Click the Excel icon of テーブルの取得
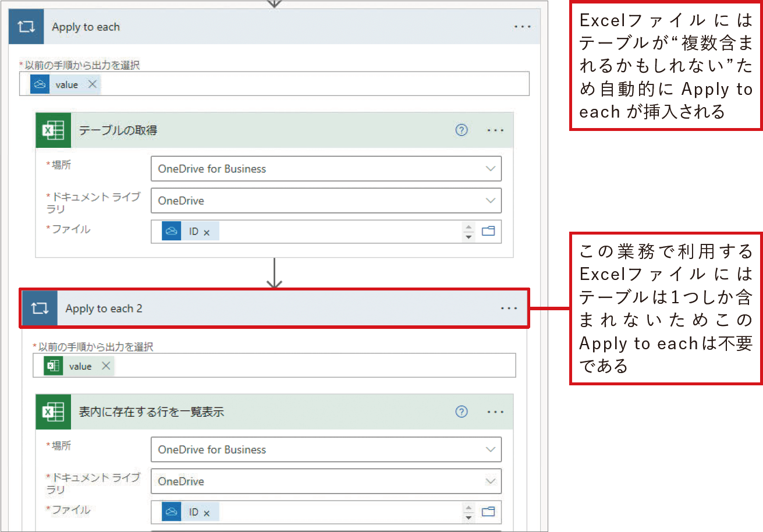This screenshot has width=763, height=532. click(54, 130)
